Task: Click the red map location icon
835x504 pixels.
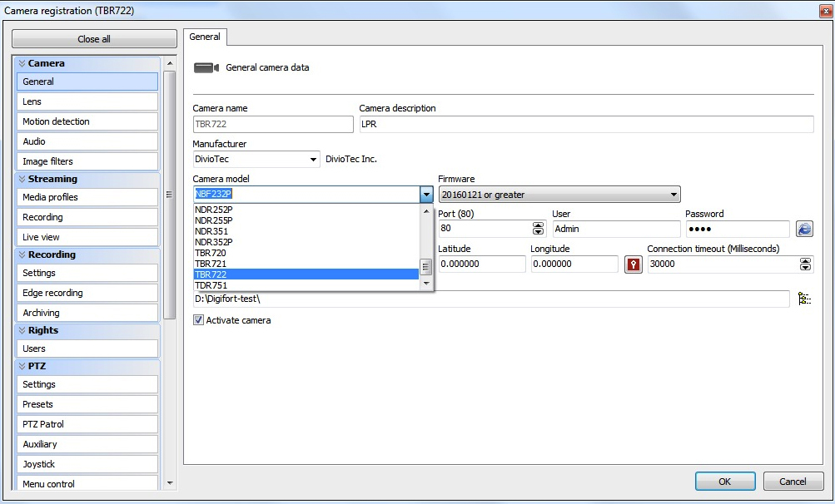Action: point(633,264)
